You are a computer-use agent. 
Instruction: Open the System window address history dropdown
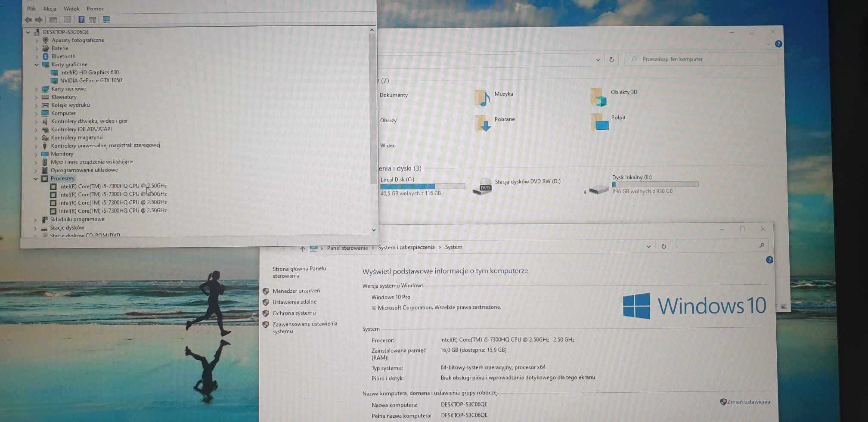click(x=648, y=247)
